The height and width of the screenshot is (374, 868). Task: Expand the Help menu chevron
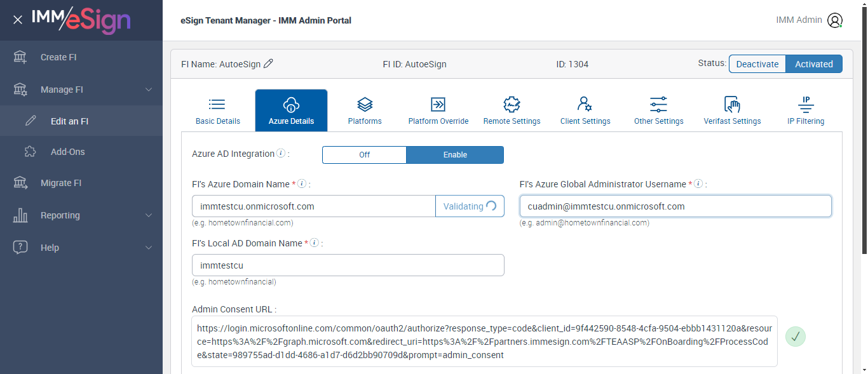149,248
